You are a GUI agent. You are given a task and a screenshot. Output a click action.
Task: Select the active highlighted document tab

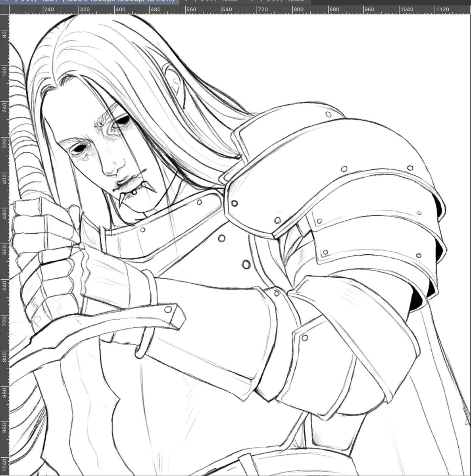pyautogui.click(x=89, y=2)
